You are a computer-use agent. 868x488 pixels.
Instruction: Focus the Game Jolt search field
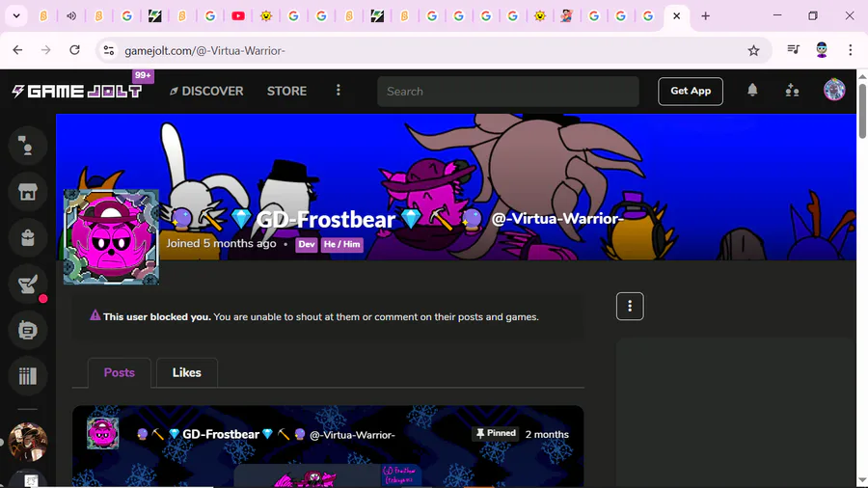[507, 92]
